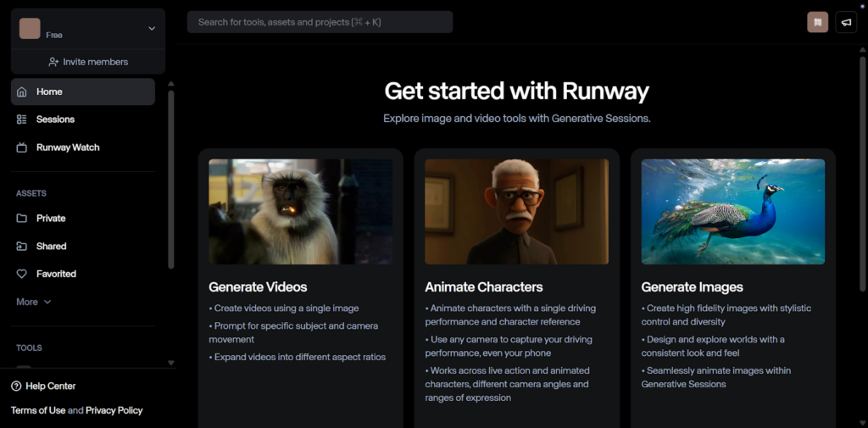The image size is (868, 428).
Task: Open Runway Watch
Action: click(83, 147)
